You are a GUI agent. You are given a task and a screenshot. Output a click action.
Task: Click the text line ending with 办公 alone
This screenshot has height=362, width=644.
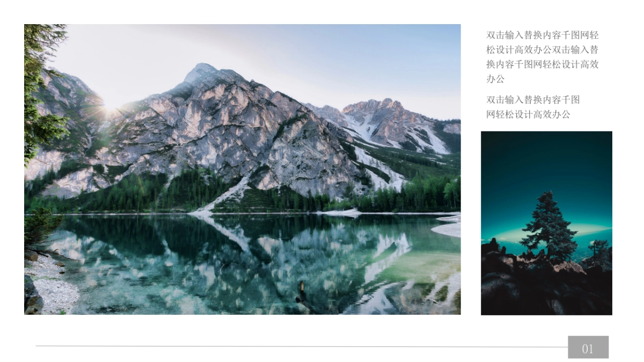(x=495, y=79)
